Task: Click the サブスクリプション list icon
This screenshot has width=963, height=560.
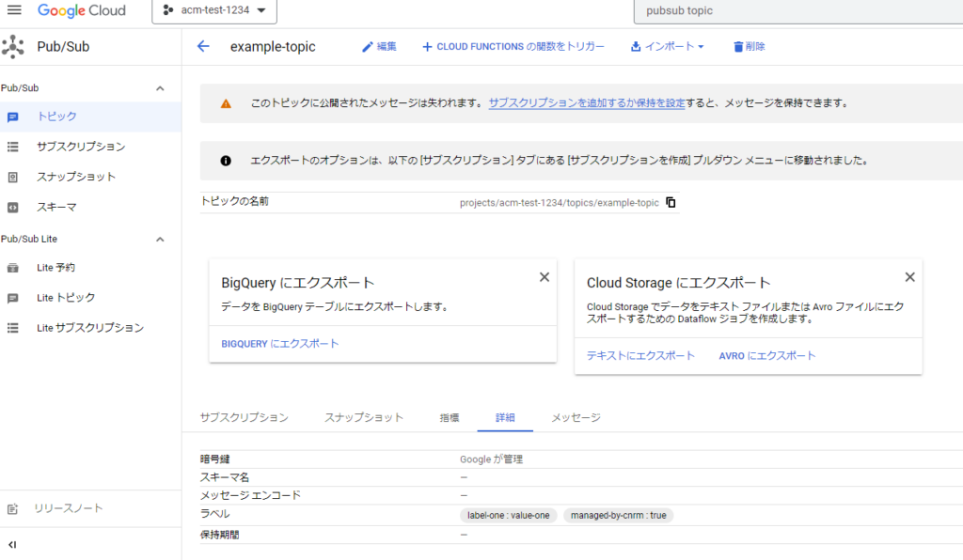Action: (13, 148)
